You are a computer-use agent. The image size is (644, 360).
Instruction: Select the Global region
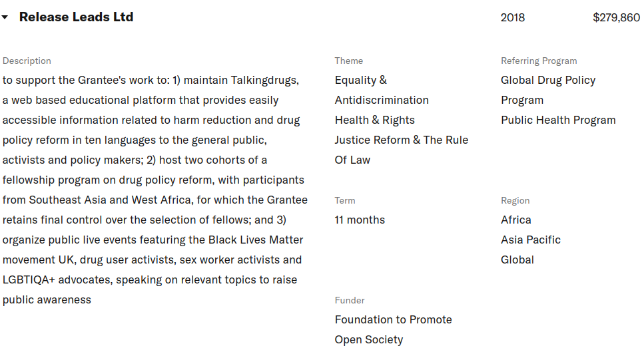pos(517,260)
